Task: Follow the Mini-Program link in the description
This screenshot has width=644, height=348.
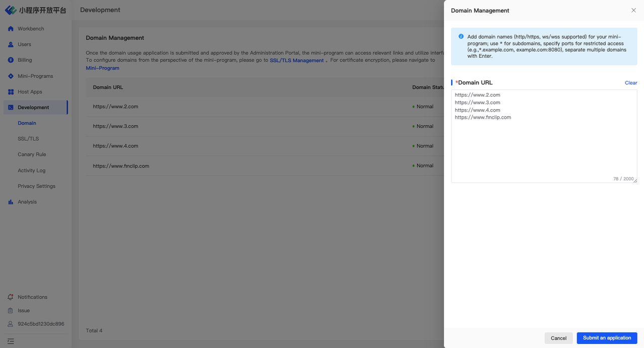Action: click(103, 68)
